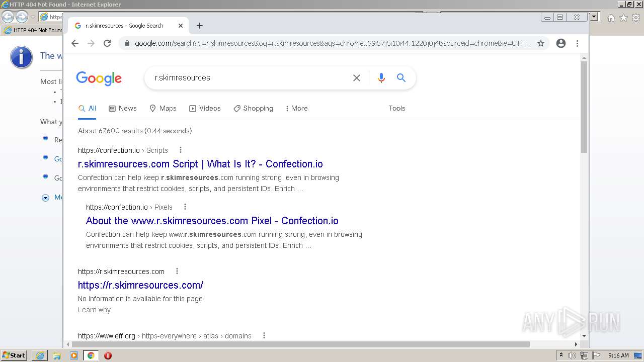Open the https://r.skimresources.com/ result link
The width and height of the screenshot is (644, 362).
[140, 285]
